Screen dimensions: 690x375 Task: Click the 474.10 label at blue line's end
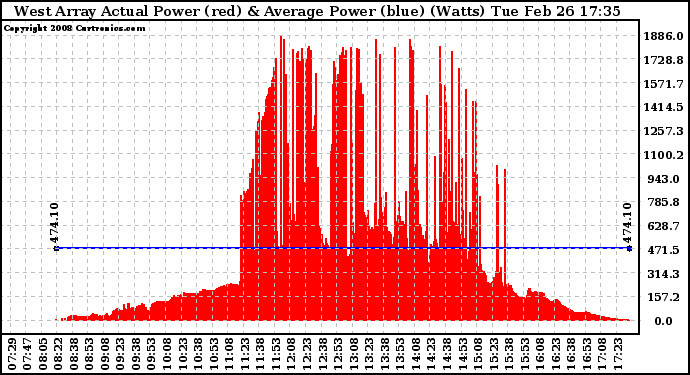click(x=628, y=224)
